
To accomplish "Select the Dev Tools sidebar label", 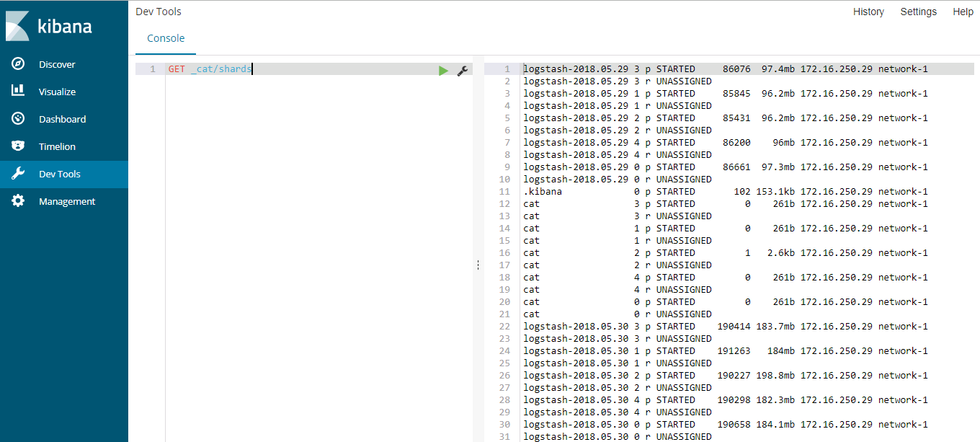I will [60, 174].
